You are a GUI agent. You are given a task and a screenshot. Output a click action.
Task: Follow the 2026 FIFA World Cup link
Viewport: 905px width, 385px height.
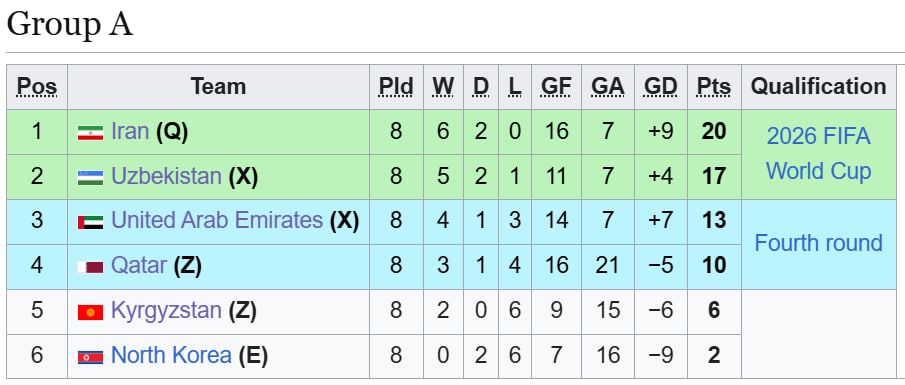818,154
